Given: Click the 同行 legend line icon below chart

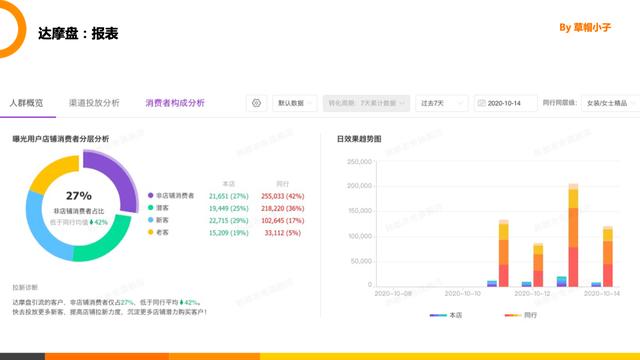Looking at the screenshot, I should coord(513,315).
